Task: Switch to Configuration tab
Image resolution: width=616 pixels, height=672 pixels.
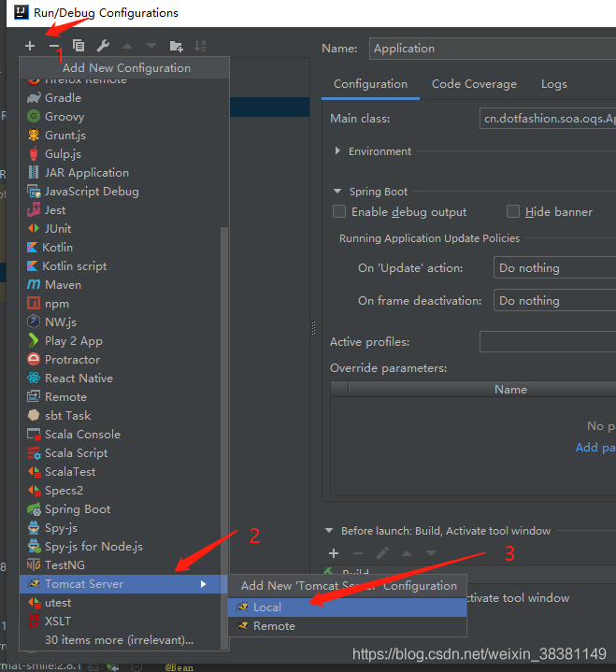Action: (370, 84)
